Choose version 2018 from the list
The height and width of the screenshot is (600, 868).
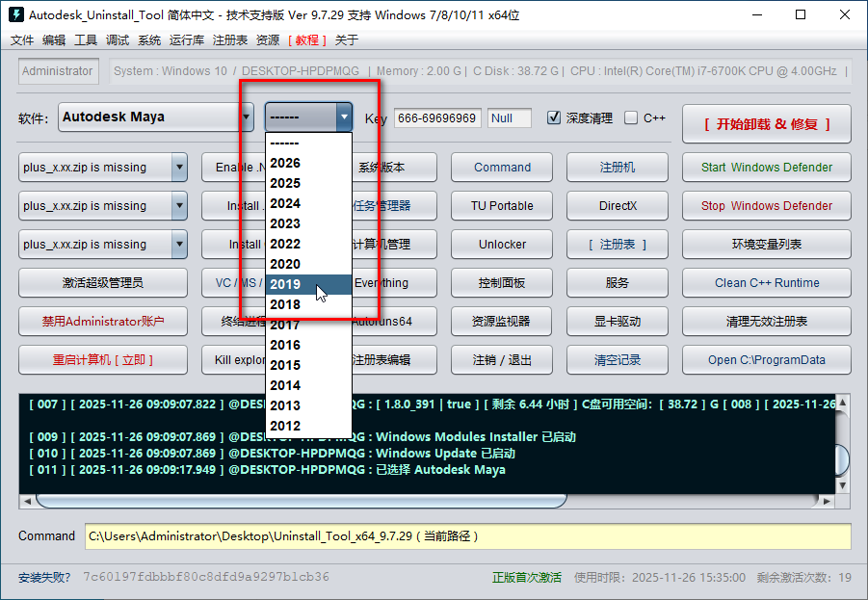click(308, 304)
